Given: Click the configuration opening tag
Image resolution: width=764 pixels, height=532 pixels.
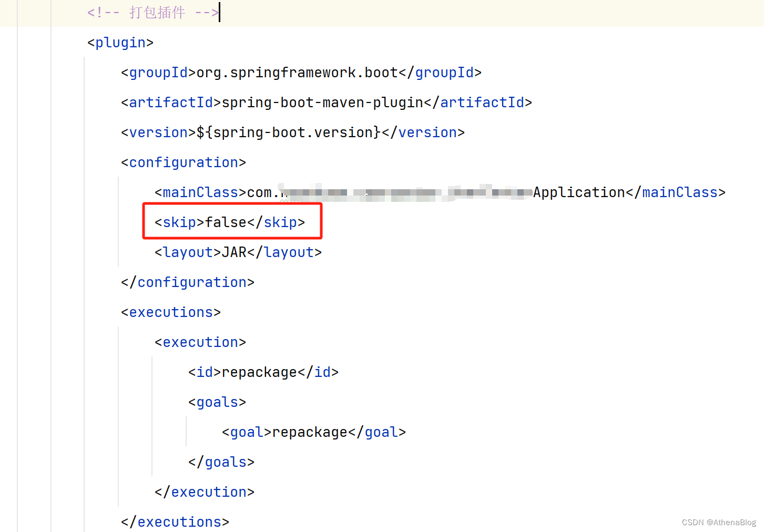Looking at the screenshot, I should 182,162.
